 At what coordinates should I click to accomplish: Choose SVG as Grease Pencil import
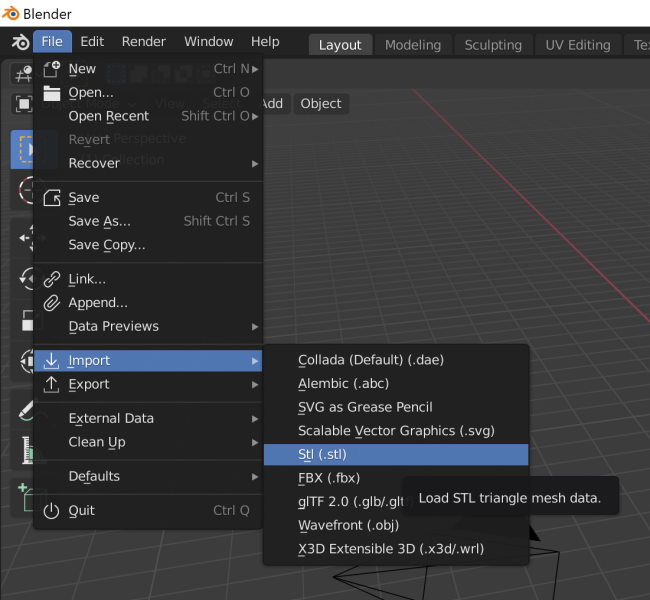coord(396,407)
